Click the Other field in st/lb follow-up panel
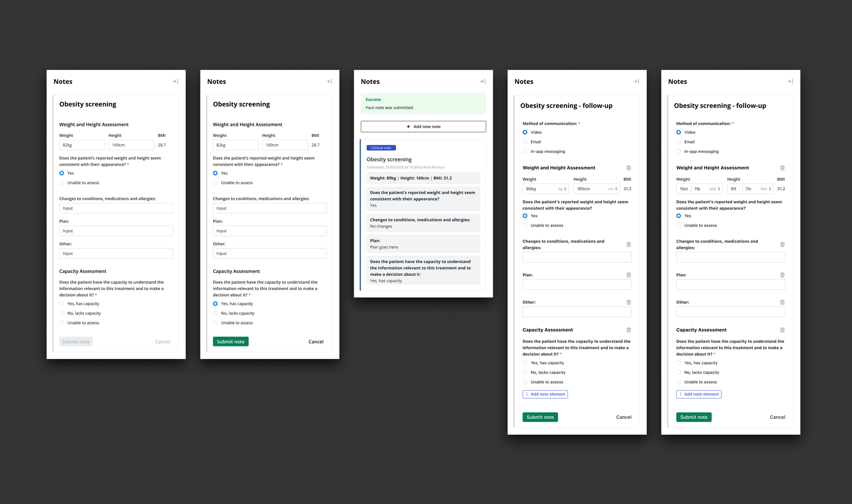852x504 pixels. [x=731, y=312]
